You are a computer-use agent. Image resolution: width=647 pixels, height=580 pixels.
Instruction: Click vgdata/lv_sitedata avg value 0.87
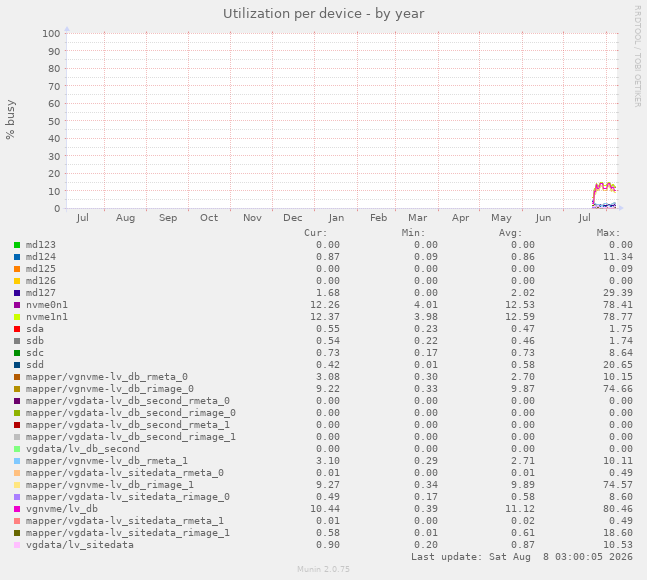pyautogui.click(x=522, y=545)
